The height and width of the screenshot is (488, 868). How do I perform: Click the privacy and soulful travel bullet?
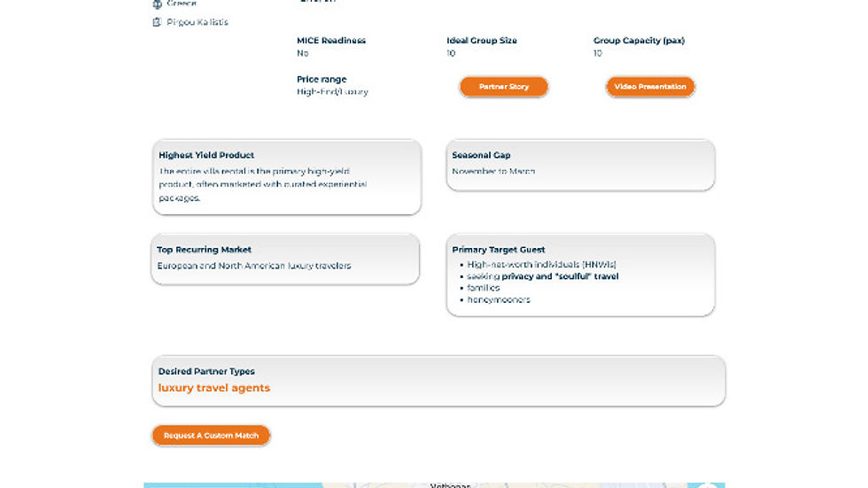pos(542,276)
